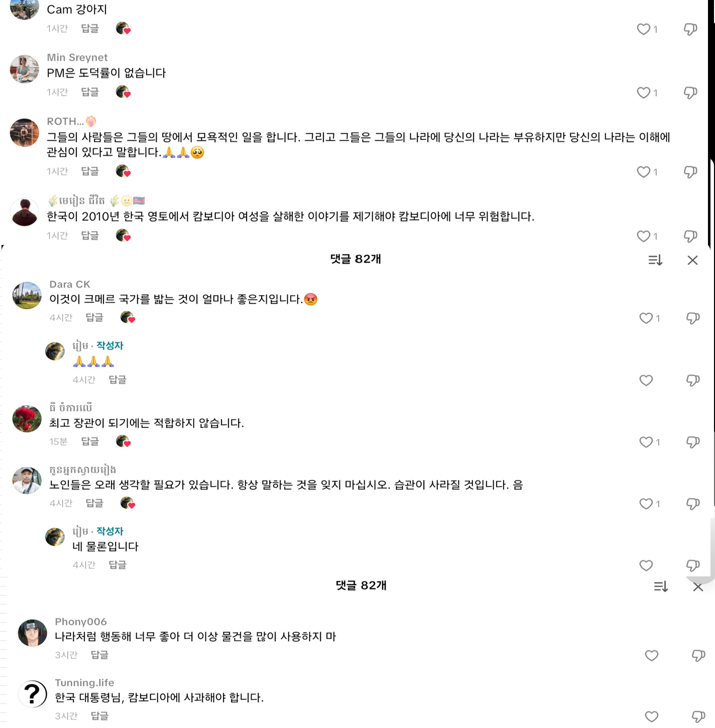Open the sort menu beside lower 댓글 82개
The image size is (715, 728).
(661, 586)
